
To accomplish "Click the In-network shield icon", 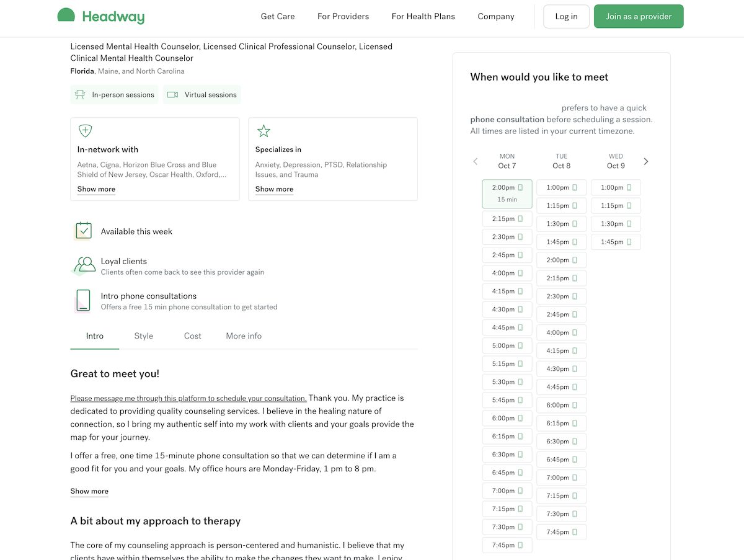I will click(86, 131).
